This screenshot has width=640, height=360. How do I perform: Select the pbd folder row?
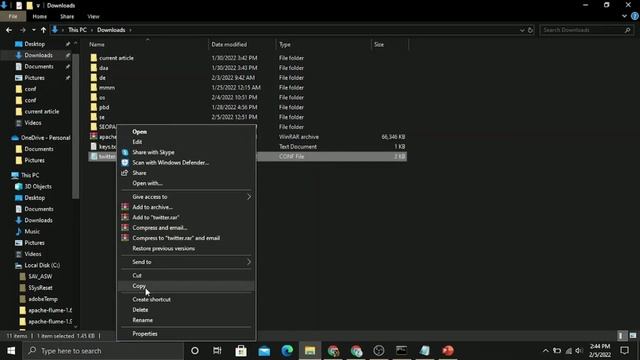247,107
